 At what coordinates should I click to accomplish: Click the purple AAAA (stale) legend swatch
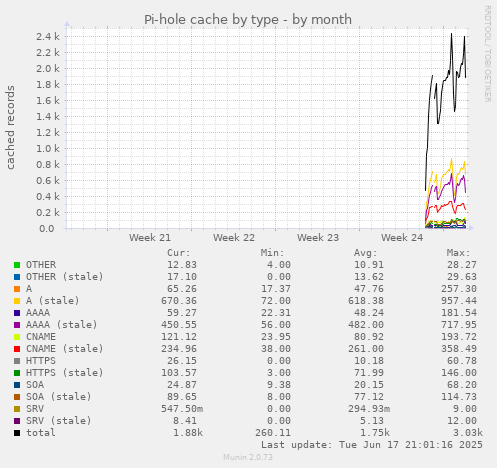(x=17, y=325)
